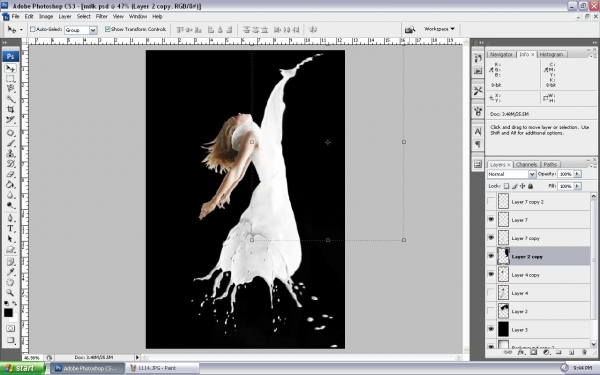Create a new layer with the page icon
The height and width of the screenshot is (375, 600).
click(571, 352)
